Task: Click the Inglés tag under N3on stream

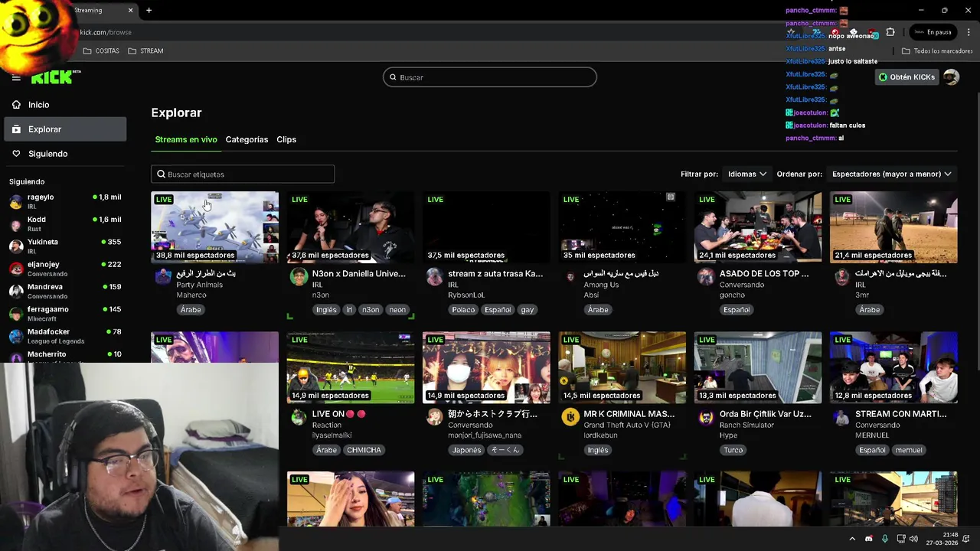Action: 326,310
